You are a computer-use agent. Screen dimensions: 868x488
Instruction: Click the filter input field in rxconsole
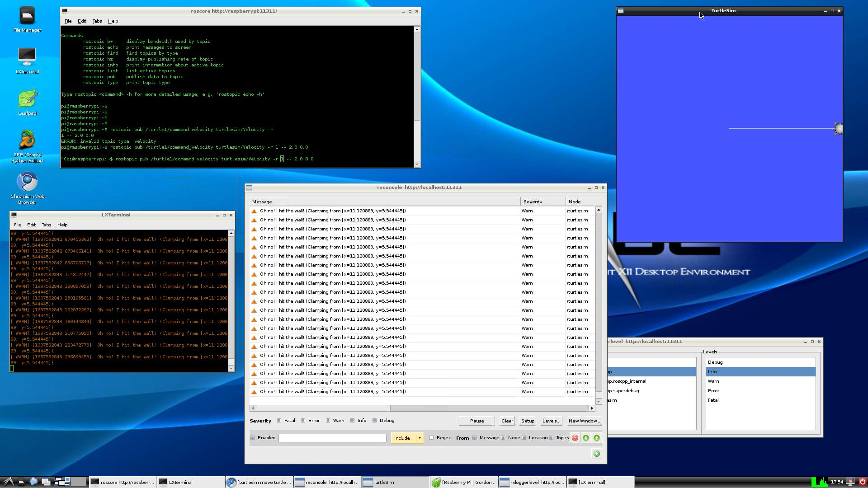332,437
